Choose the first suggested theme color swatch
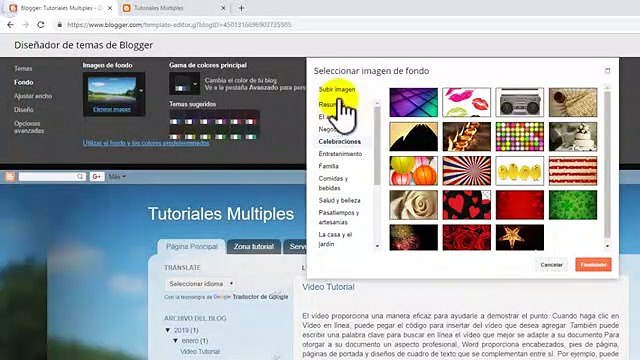640x360 pixels. click(x=175, y=122)
